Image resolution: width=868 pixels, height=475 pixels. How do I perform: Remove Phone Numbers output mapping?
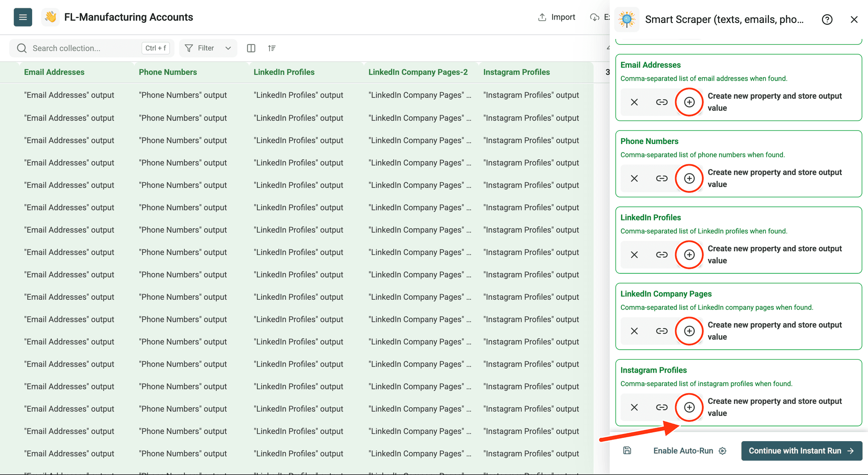click(634, 178)
